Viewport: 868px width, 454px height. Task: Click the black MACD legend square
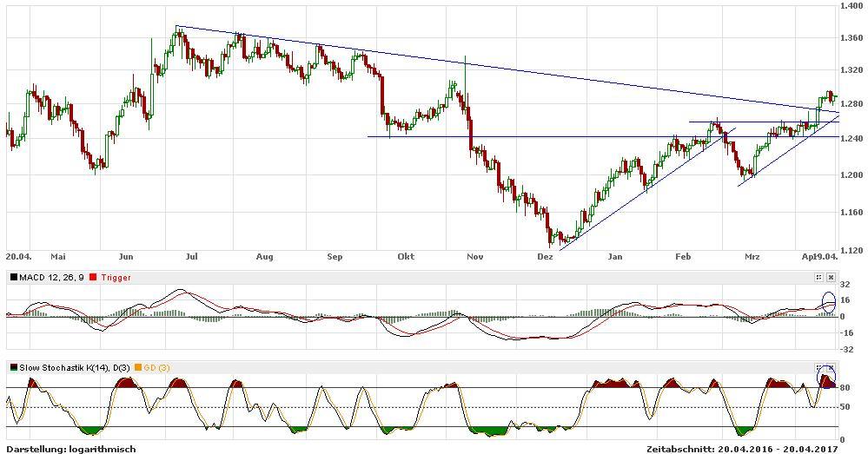tap(13, 277)
